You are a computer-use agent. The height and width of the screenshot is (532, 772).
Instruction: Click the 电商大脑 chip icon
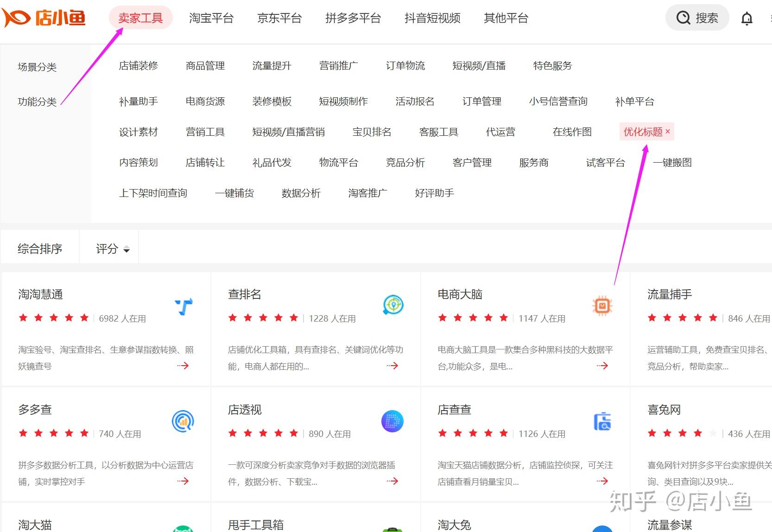tap(602, 306)
